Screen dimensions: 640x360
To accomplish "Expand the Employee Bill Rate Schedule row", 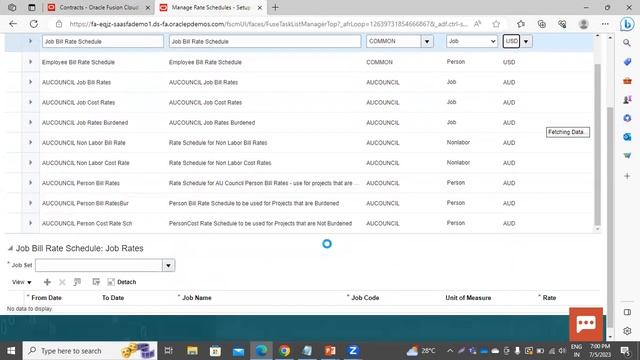I will 30,62.
